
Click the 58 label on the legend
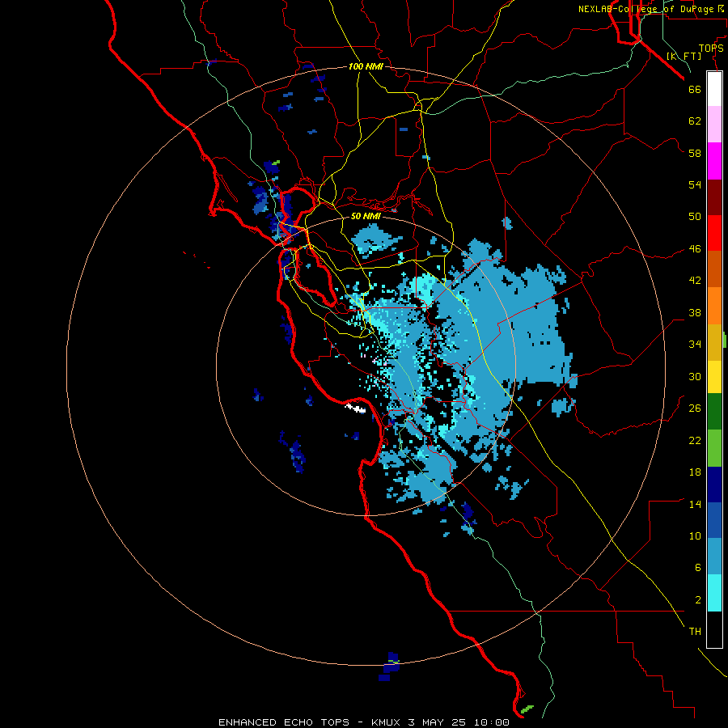click(x=695, y=153)
